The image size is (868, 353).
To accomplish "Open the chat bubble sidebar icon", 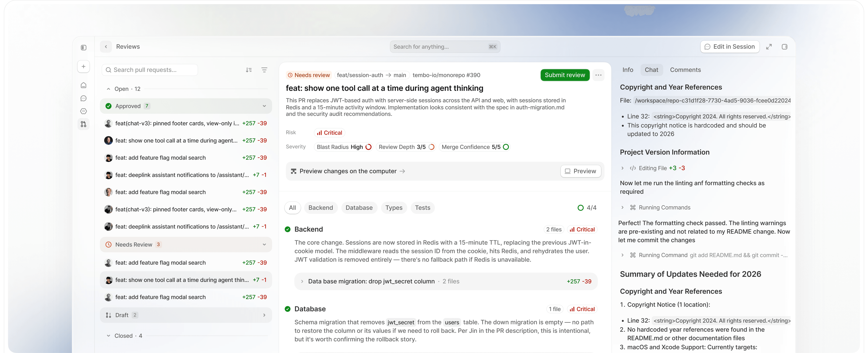I will tap(84, 98).
